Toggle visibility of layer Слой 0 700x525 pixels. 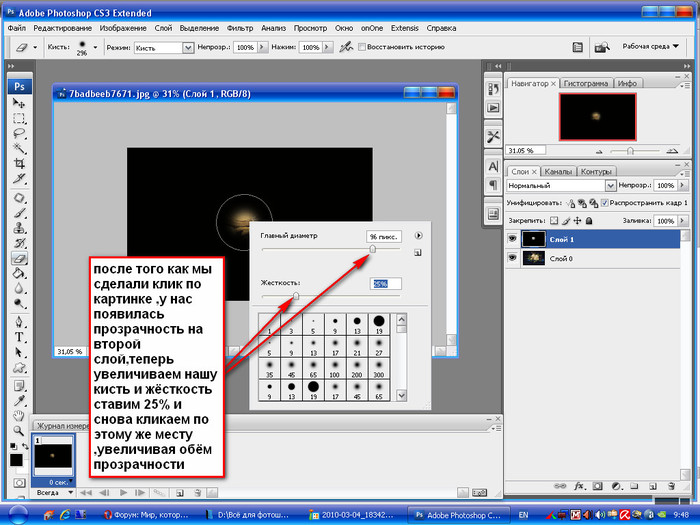click(513, 258)
